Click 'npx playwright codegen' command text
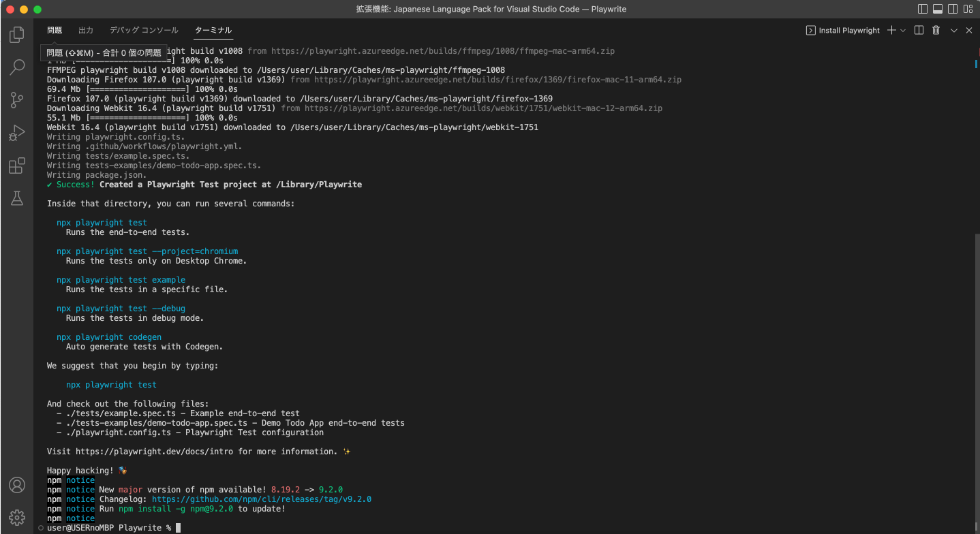Screen dimensions: 980x534 (x=109, y=337)
